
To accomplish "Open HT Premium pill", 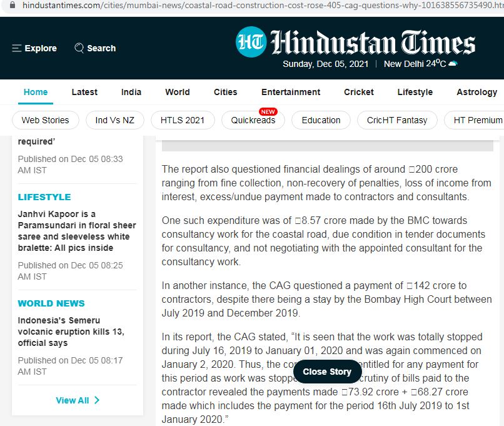I will pos(475,120).
